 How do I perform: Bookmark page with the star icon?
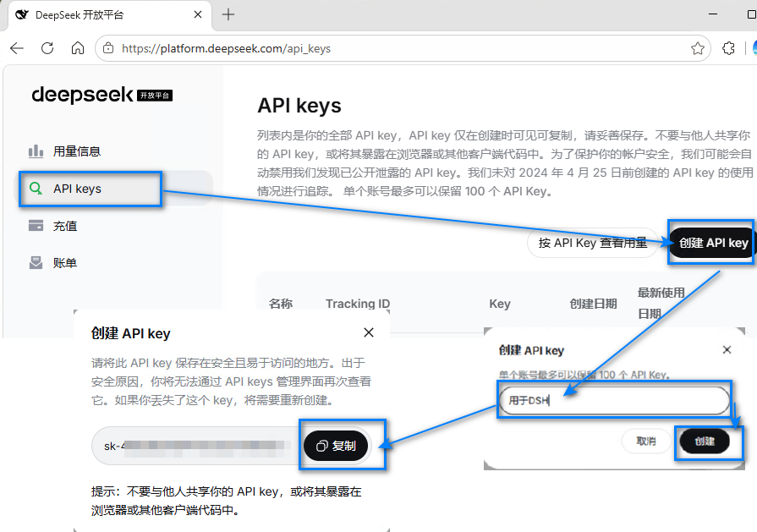click(697, 48)
